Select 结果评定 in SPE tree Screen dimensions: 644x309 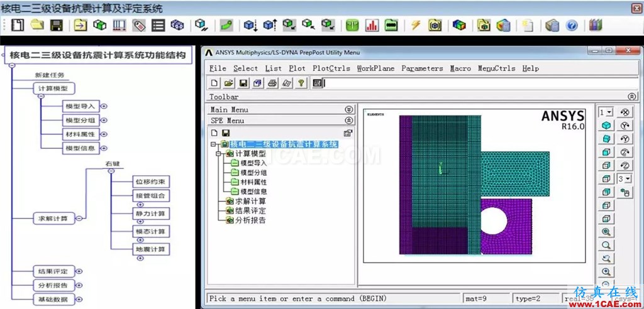click(x=250, y=211)
